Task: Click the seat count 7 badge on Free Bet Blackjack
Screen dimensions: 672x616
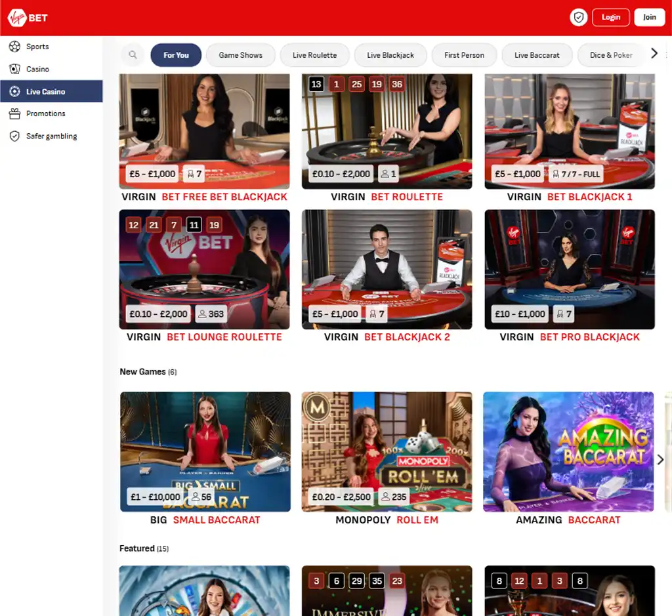Action: coord(194,174)
